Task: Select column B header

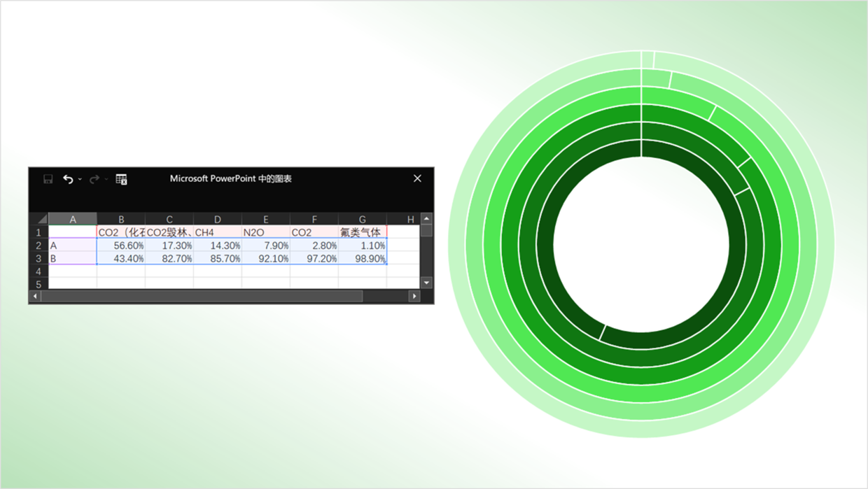Action: coord(121,219)
